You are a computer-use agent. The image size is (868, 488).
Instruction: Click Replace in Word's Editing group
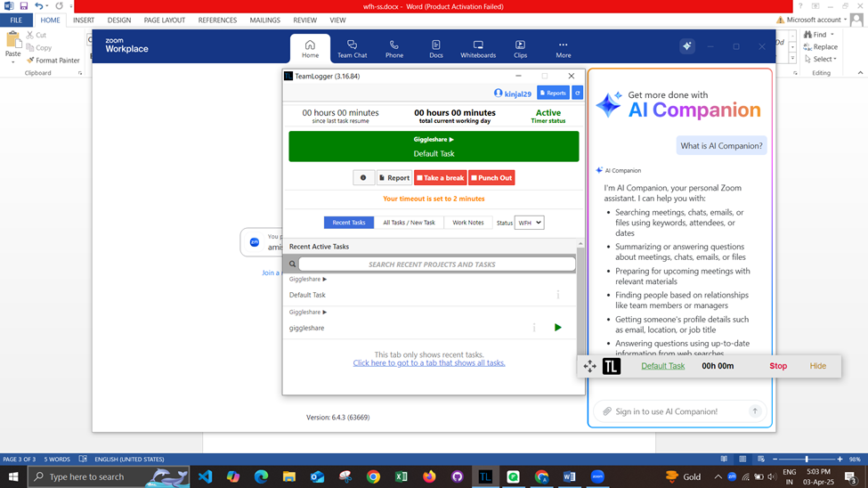pos(821,46)
